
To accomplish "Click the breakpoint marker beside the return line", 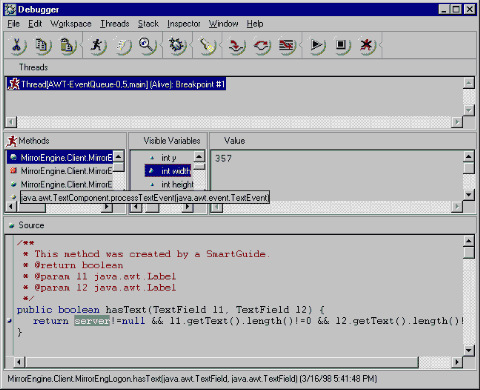I will tap(10, 321).
